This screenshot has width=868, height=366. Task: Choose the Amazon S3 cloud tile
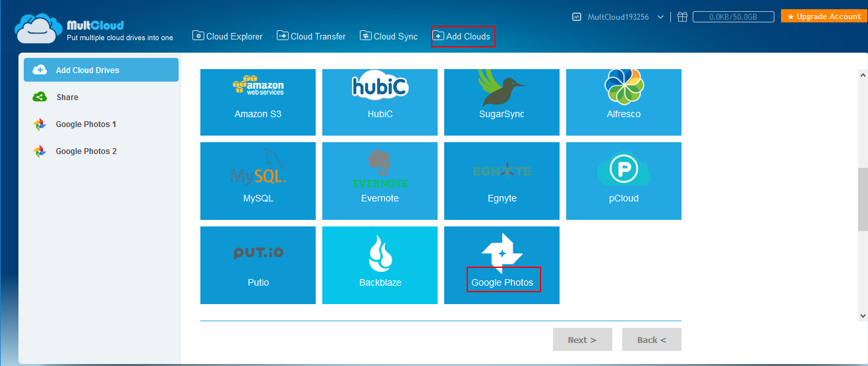258,102
